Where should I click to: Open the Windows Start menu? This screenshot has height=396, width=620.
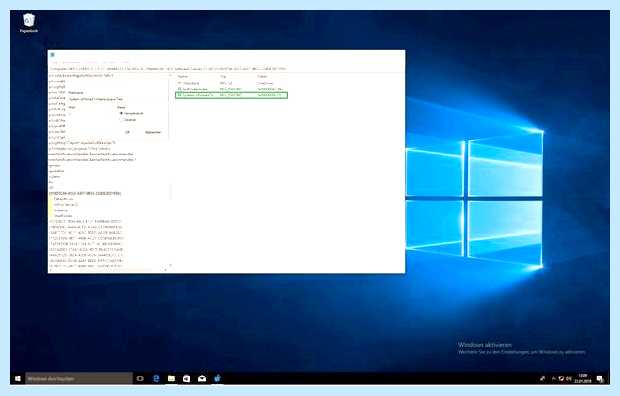tap(18, 379)
